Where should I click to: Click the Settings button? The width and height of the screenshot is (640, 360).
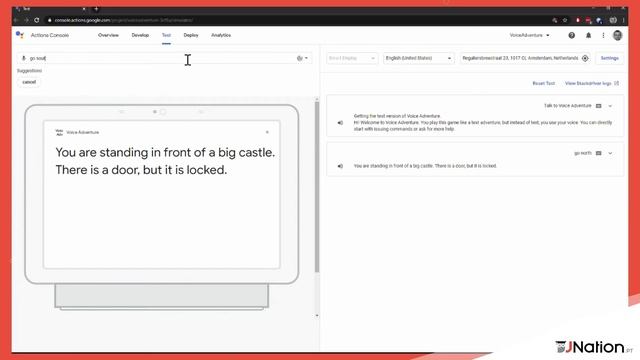609,58
